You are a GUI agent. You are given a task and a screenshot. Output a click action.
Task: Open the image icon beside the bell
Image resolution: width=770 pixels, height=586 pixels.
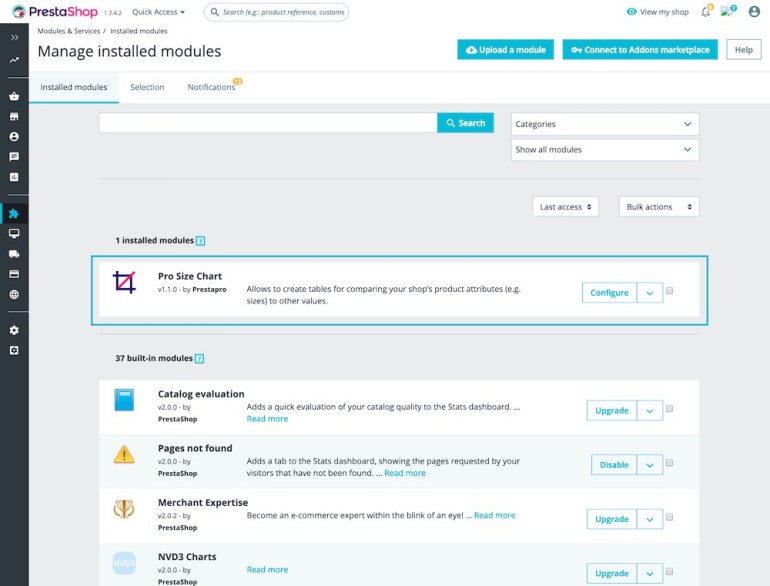(728, 11)
